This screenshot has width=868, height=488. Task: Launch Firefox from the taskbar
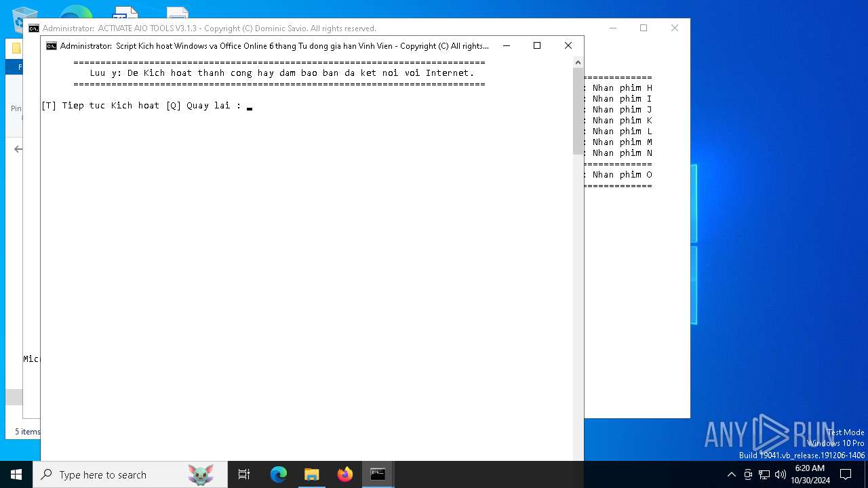click(x=344, y=474)
